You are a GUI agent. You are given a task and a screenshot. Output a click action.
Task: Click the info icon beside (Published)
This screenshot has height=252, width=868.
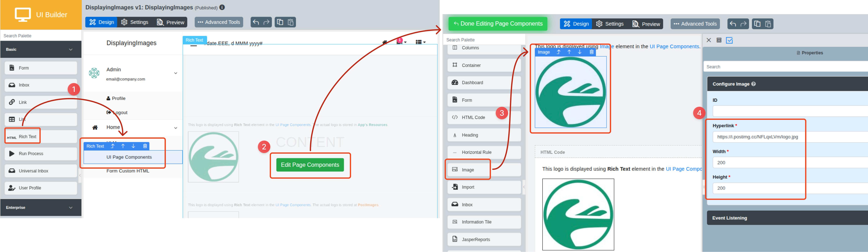tap(222, 7)
